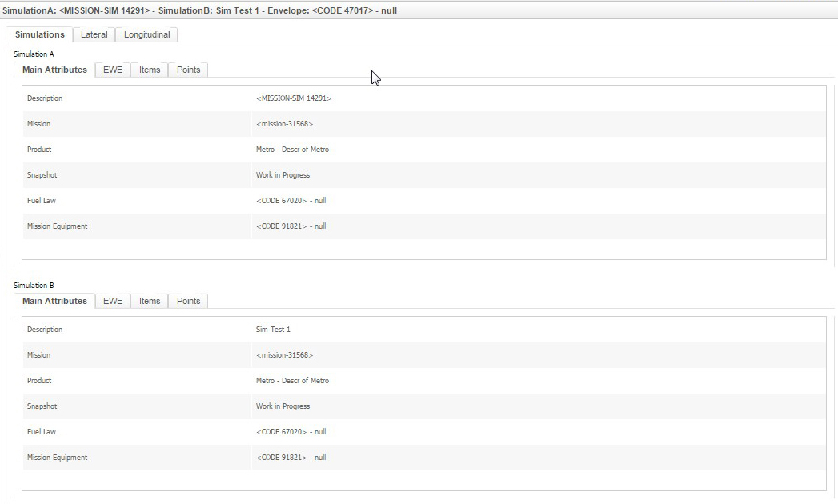The width and height of the screenshot is (838, 504).
Task: Click Product label in Simulation B
Action: coord(39,381)
